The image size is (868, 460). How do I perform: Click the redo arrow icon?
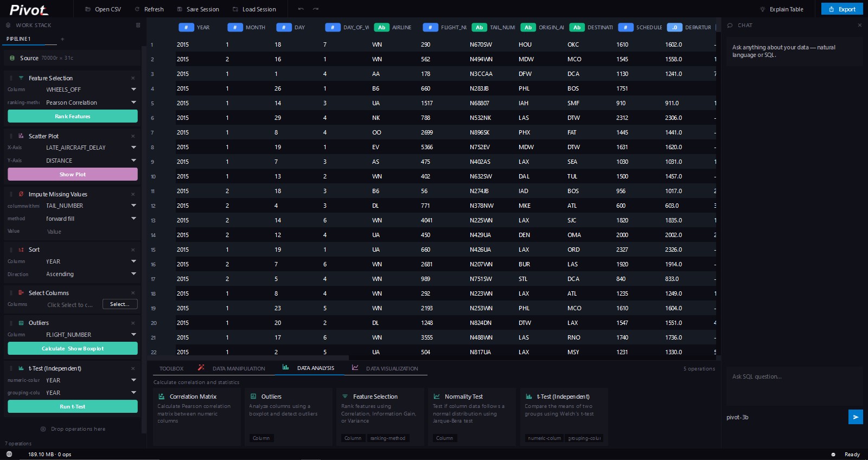[x=316, y=9]
